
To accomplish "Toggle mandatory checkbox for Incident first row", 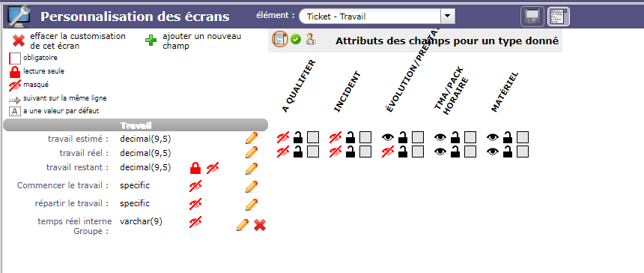I will [365, 137].
